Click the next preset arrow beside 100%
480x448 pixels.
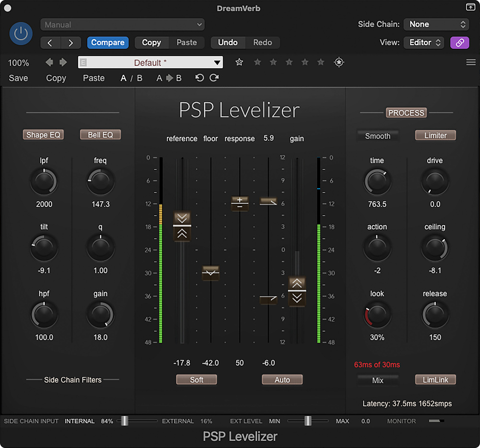63,62
